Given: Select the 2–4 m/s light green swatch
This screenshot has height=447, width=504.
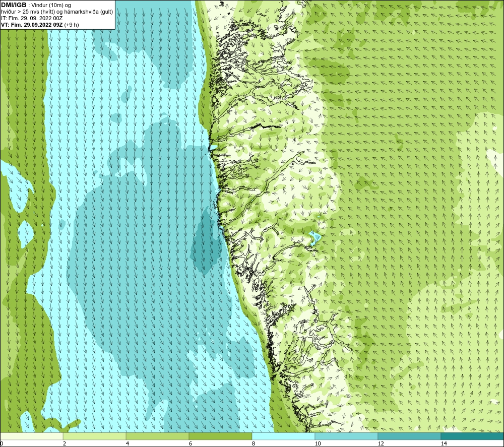Looking at the screenshot, I should click(95, 436).
